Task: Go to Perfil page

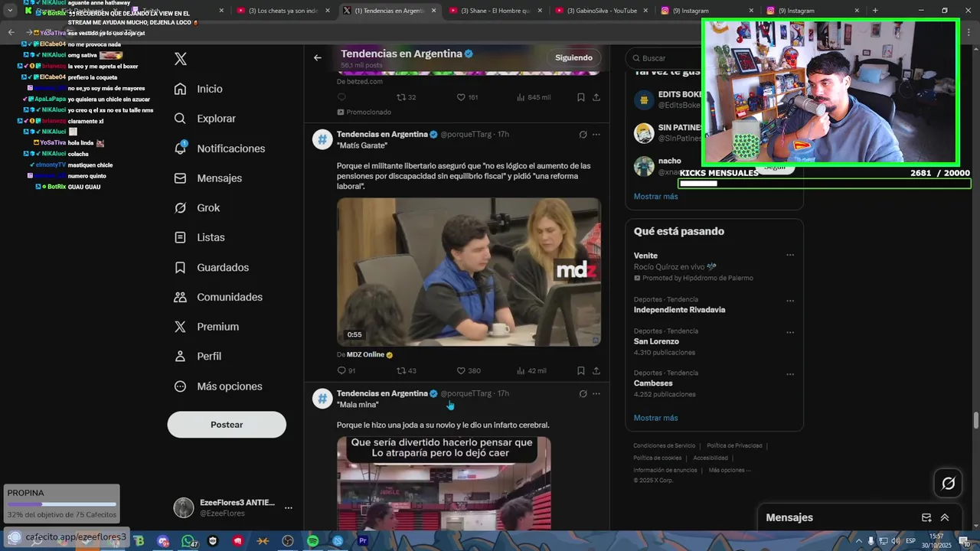Action: pyautogui.click(x=198, y=357)
